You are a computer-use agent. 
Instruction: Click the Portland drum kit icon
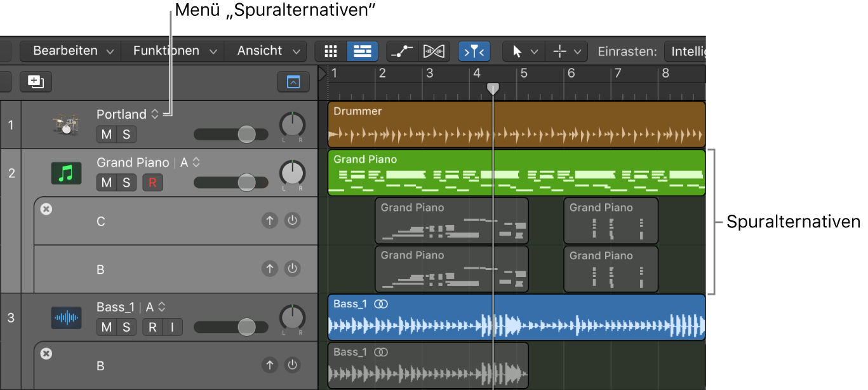coord(66,124)
